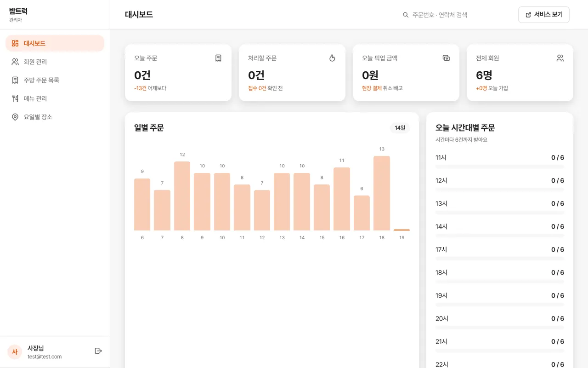Click the dashboard grid icon in sidebar
Viewport: 588px width, 368px height.
[15, 43]
